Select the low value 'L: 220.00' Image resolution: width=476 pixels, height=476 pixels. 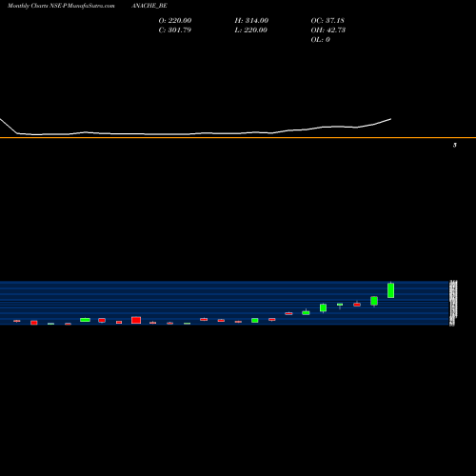(x=250, y=30)
